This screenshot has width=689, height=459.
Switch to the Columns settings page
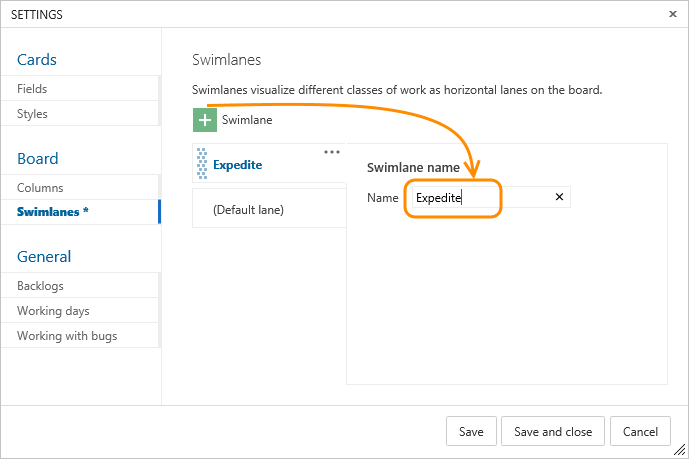[80, 188]
